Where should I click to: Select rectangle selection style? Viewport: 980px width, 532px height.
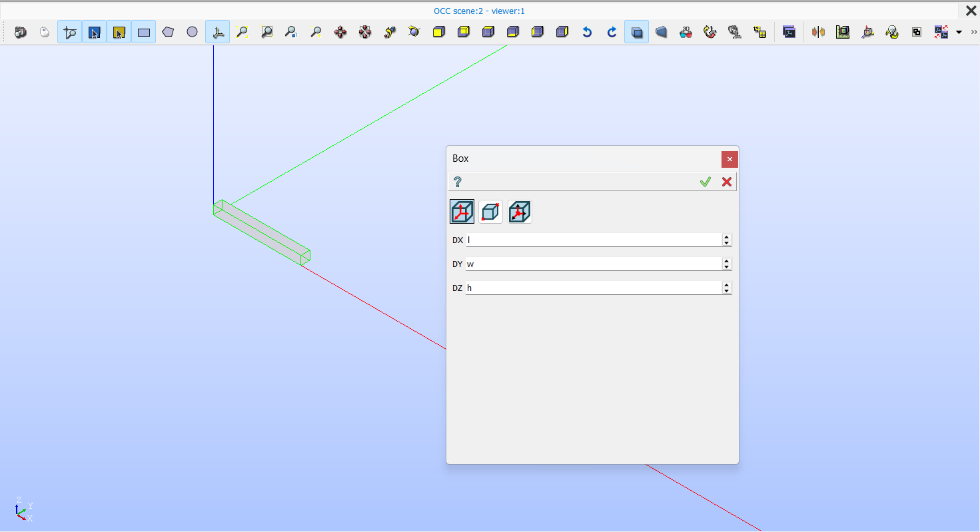(x=143, y=32)
